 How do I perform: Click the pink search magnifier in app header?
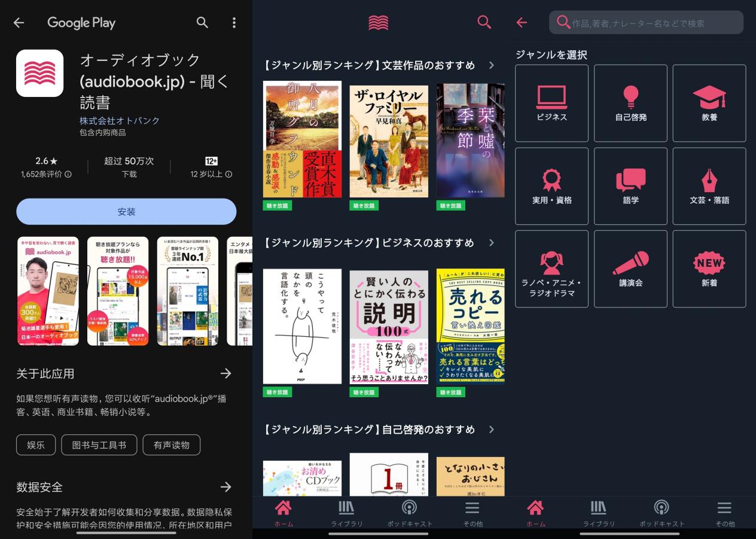(484, 23)
